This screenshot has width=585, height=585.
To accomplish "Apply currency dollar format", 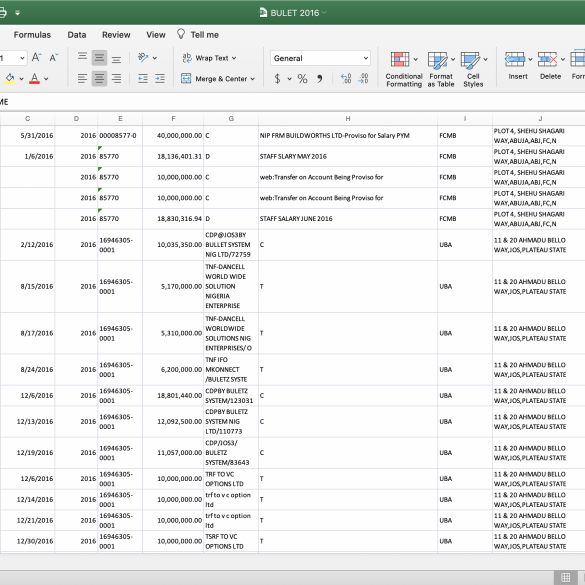I will click(277, 78).
